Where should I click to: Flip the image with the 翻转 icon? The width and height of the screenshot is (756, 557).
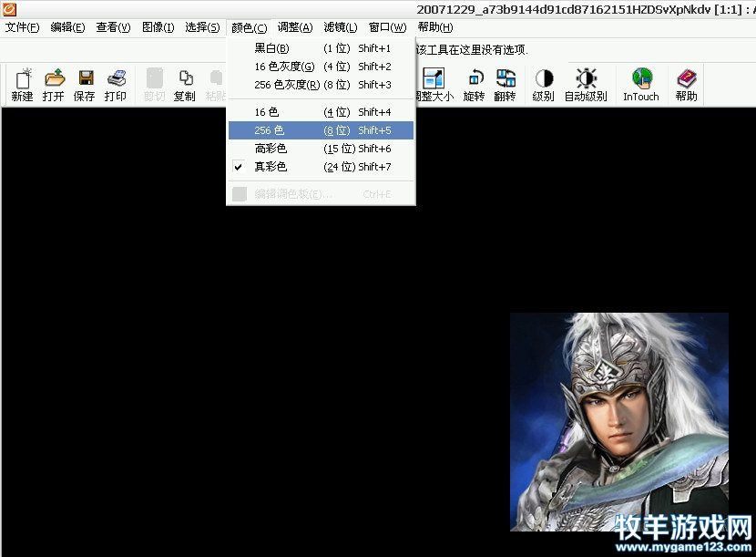(505, 85)
